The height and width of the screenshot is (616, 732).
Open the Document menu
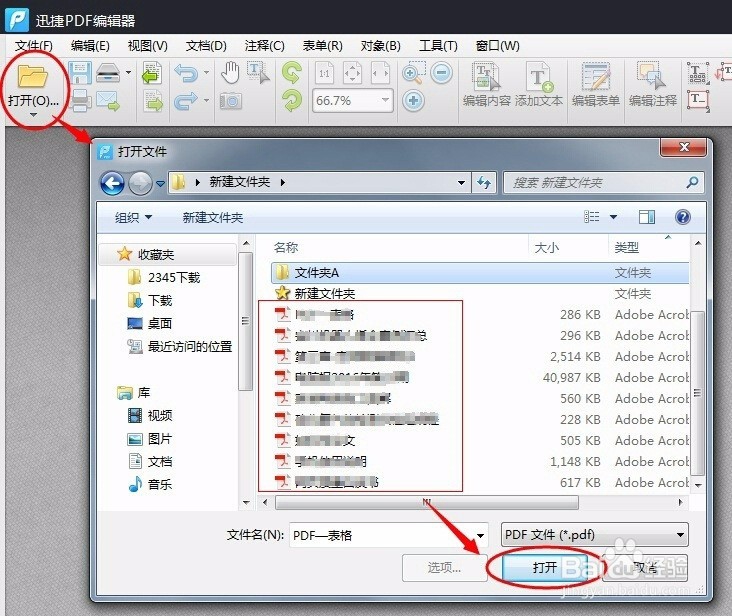(x=206, y=46)
